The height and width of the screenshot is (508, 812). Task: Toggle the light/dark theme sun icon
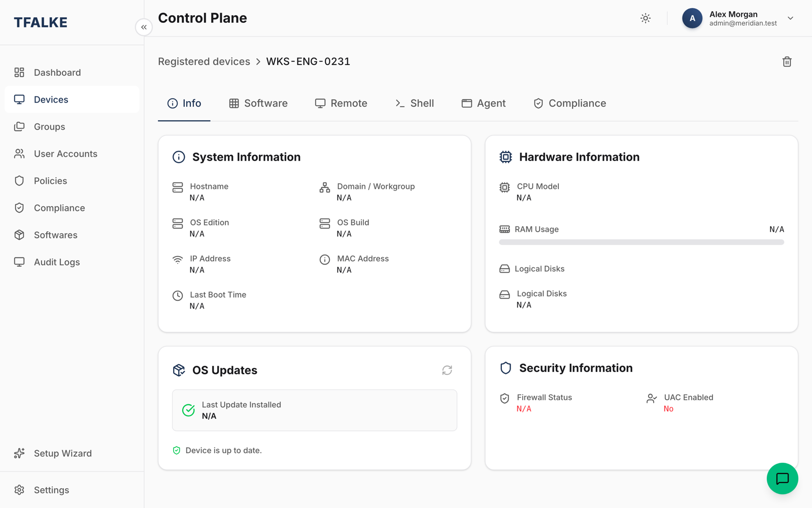click(646, 18)
